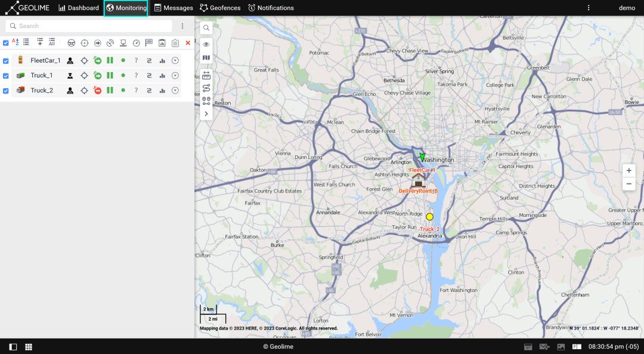Screen dimensions: 644x354
Task: Expand the Truck_2 row dropdown arrow
Action: click(175, 91)
